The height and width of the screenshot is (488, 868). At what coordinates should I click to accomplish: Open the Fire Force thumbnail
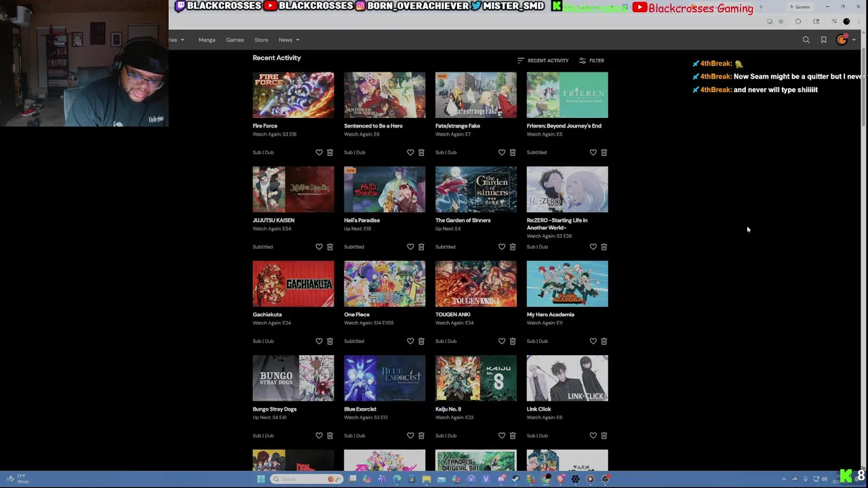pyautogui.click(x=293, y=95)
